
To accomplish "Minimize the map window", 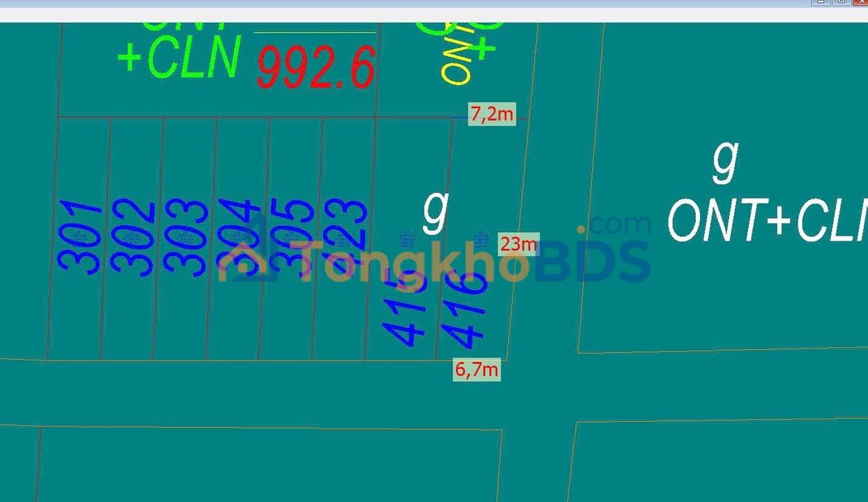I will coord(821,2).
